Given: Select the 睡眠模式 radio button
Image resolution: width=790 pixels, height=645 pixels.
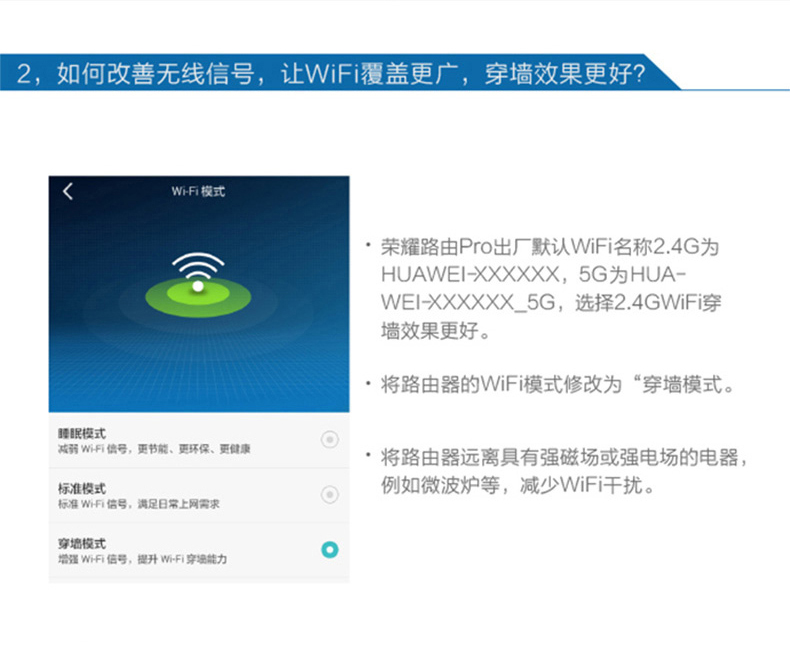Looking at the screenshot, I should (x=330, y=439).
